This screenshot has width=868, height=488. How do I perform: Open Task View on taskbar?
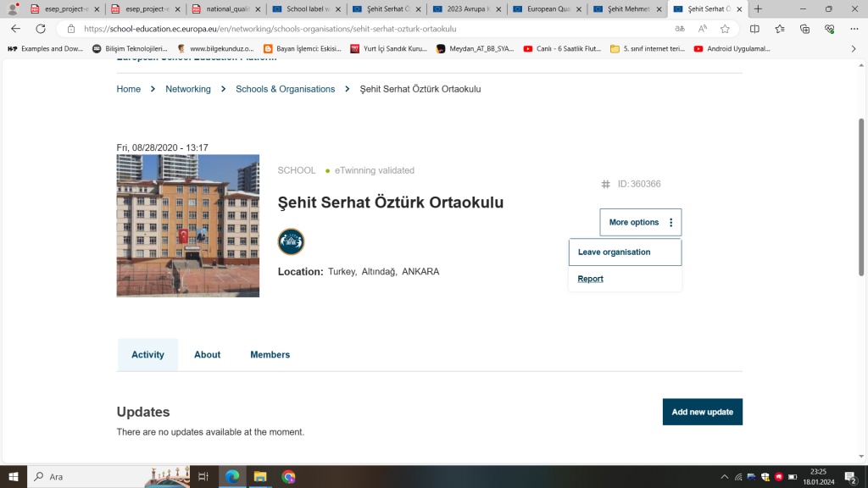tap(203, 476)
